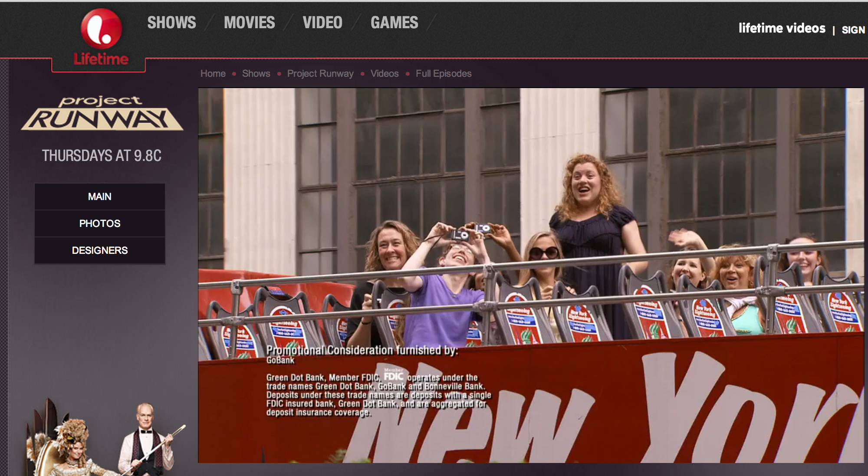Go to lifetime videos
This screenshot has height=476, width=868.
pos(782,28)
